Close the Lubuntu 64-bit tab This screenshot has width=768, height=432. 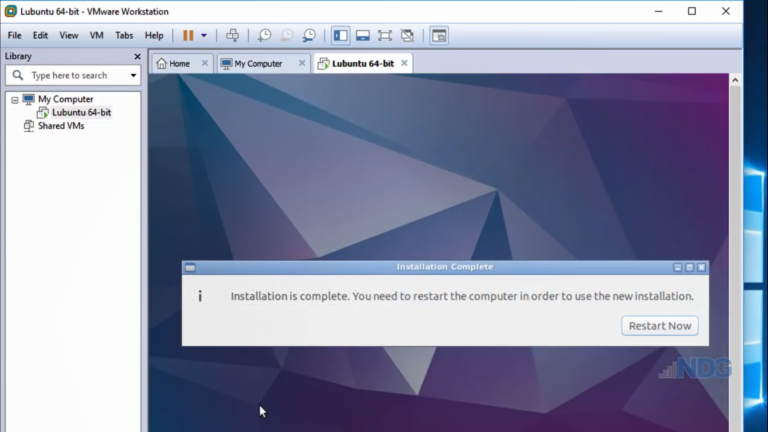click(x=404, y=63)
